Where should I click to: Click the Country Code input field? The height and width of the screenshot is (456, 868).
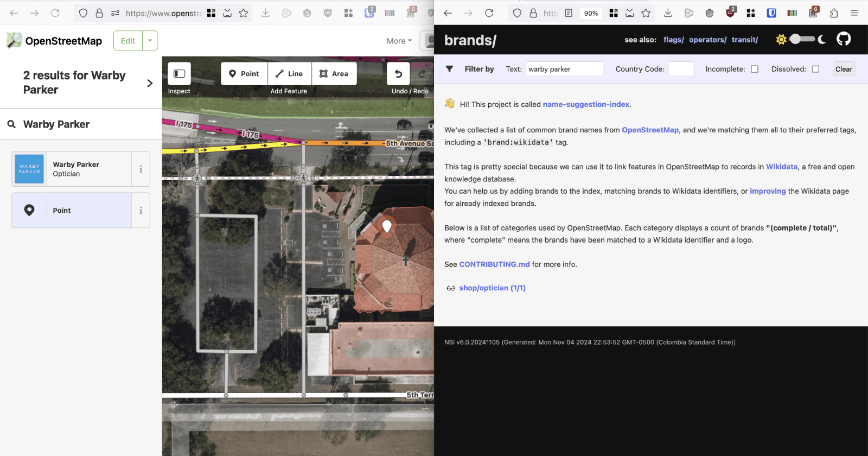point(681,69)
